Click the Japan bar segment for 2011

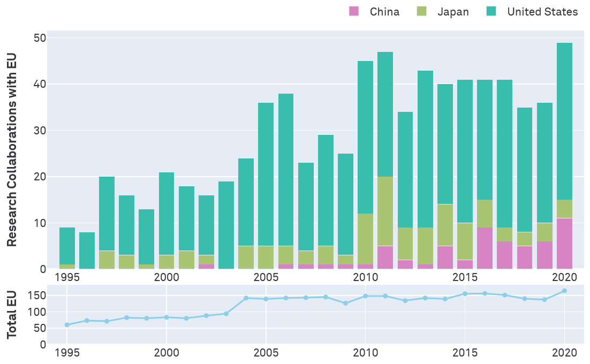[x=385, y=211]
